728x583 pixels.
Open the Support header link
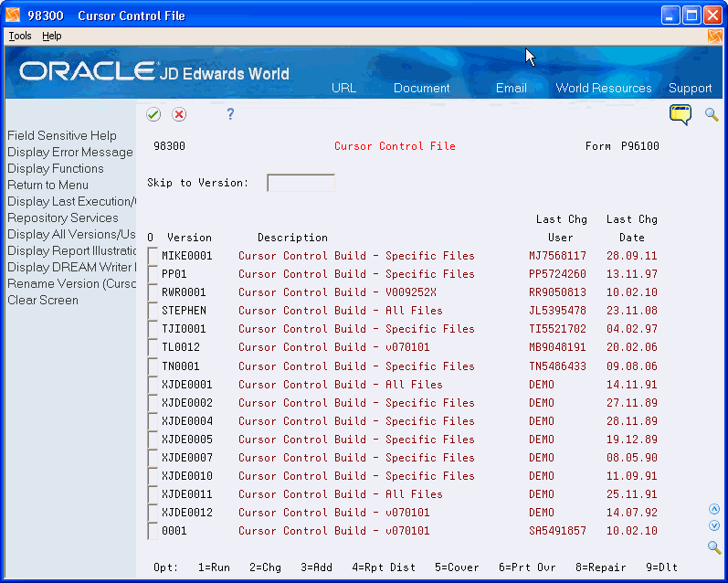pyautogui.click(x=690, y=89)
